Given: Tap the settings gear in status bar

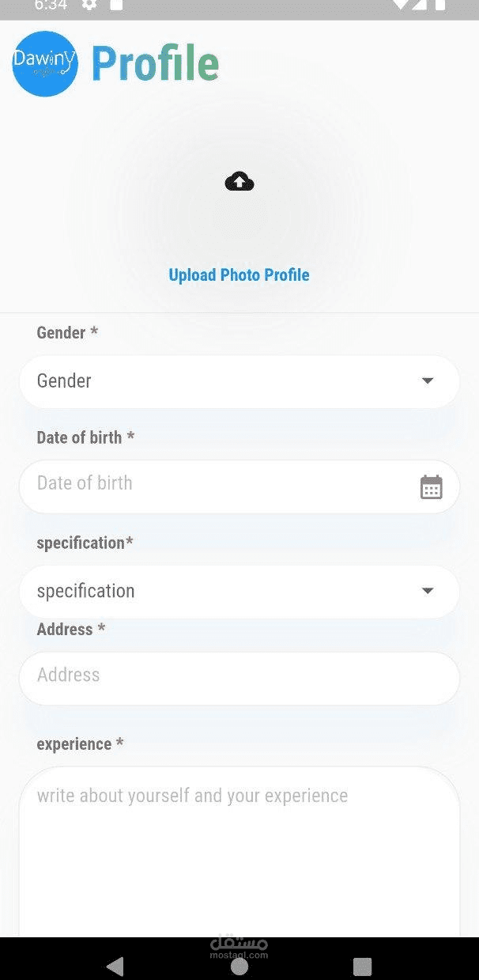Looking at the screenshot, I should (89, 5).
